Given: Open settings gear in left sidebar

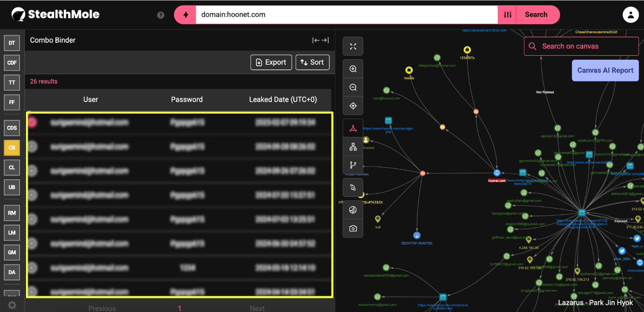Looking at the screenshot, I should [x=12, y=305].
